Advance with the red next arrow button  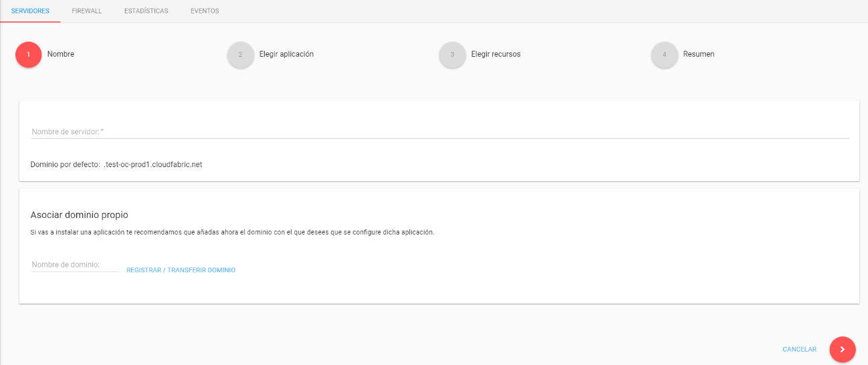pos(843,350)
